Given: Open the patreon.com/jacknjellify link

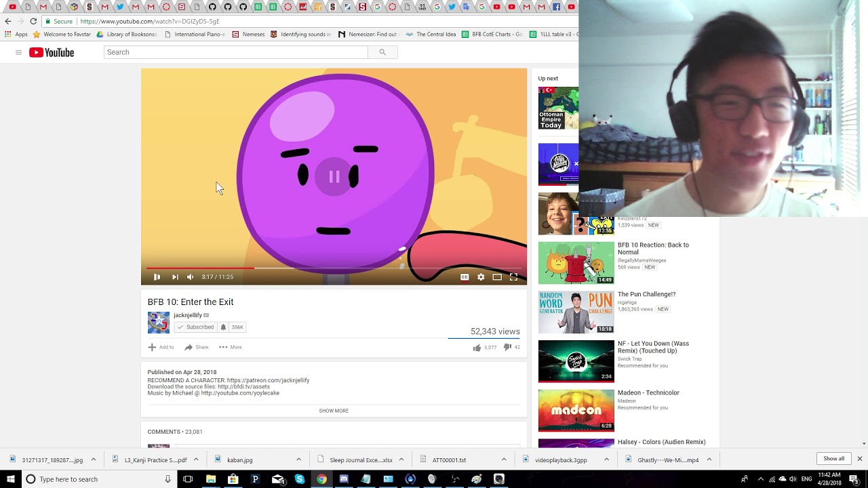Looking at the screenshot, I should pos(268,380).
